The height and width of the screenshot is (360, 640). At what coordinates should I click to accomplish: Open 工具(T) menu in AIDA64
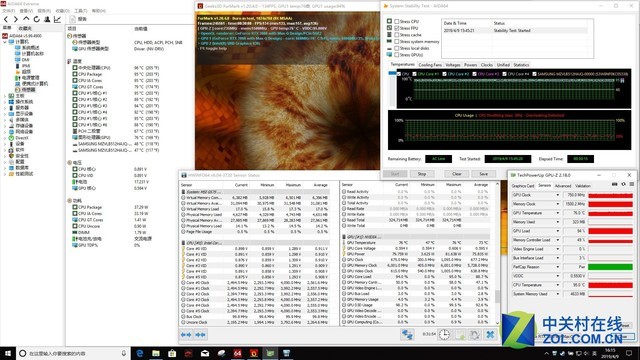point(80,11)
